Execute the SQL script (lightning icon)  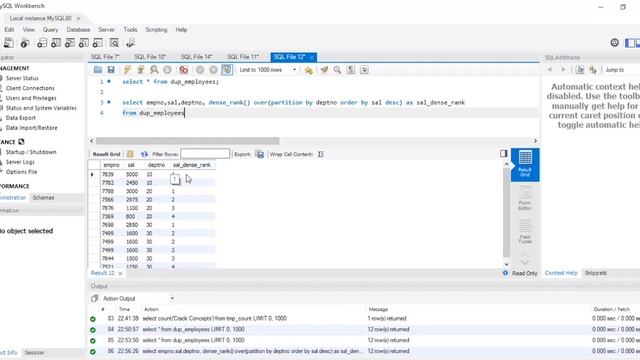click(127, 70)
